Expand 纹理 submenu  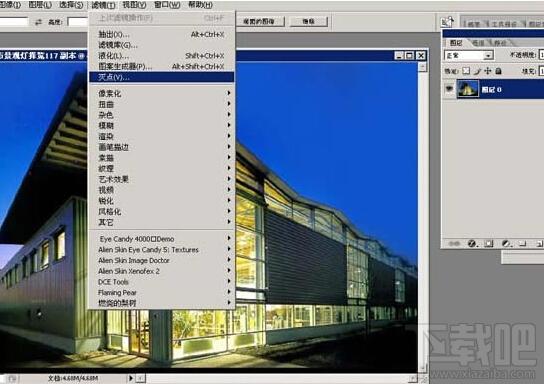162,169
